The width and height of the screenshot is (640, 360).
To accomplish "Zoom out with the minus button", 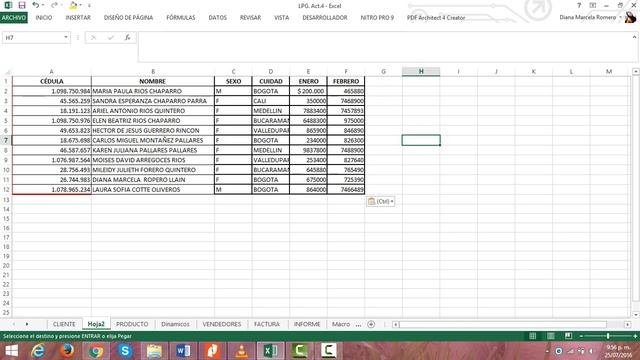I will (581, 336).
